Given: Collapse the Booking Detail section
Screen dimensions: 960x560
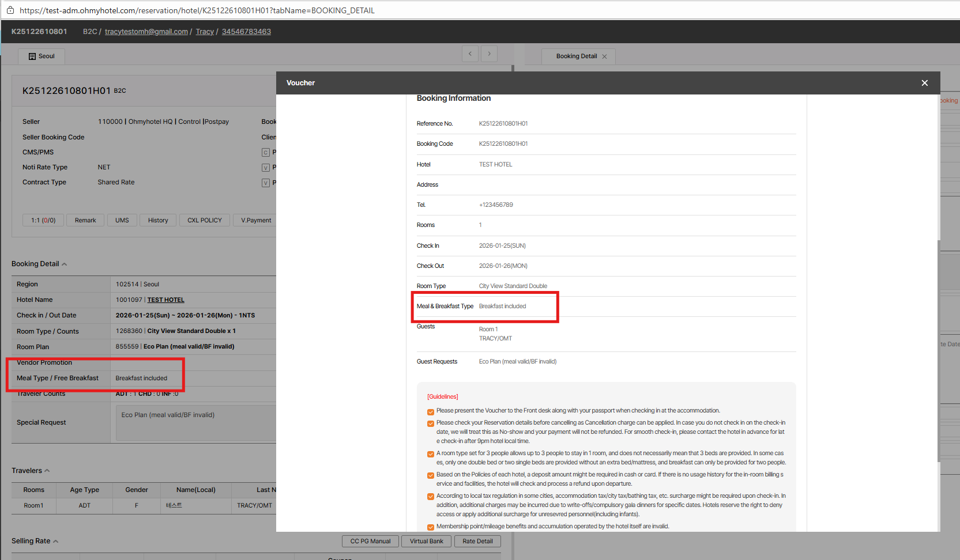Looking at the screenshot, I should 65,264.
